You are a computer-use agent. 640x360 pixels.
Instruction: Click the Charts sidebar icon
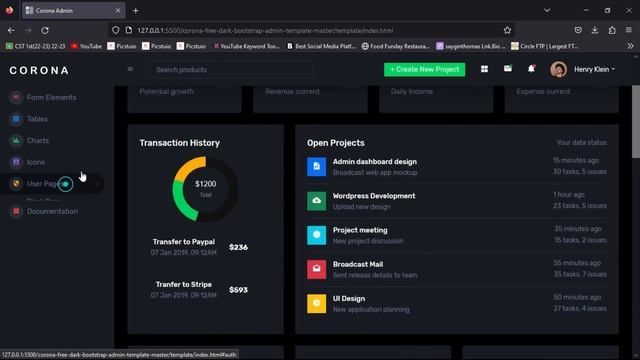coord(16,140)
